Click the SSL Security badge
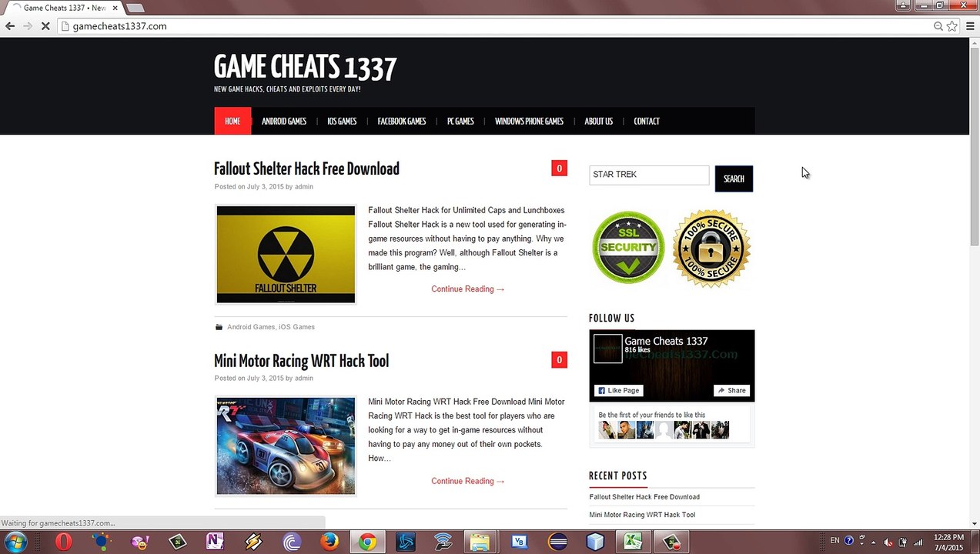This screenshot has height=554, width=980. (x=628, y=248)
